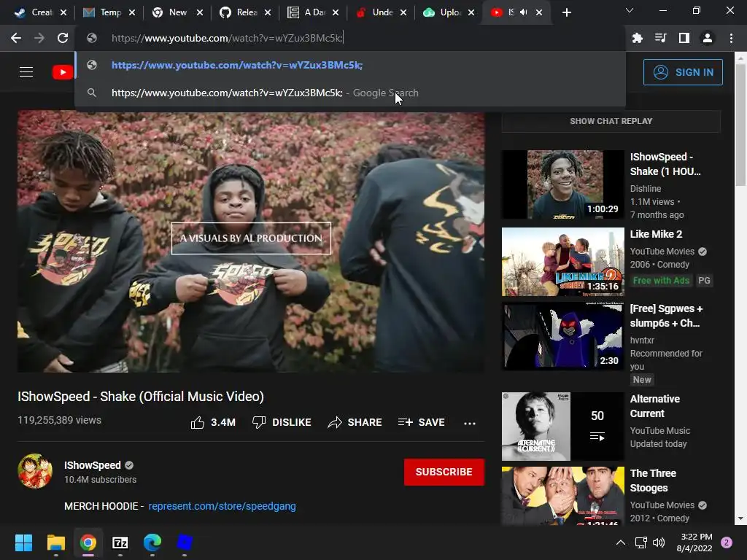Select the youtube.com URL autocomplete suggestion
The image size is (747, 560).
pos(350,65)
